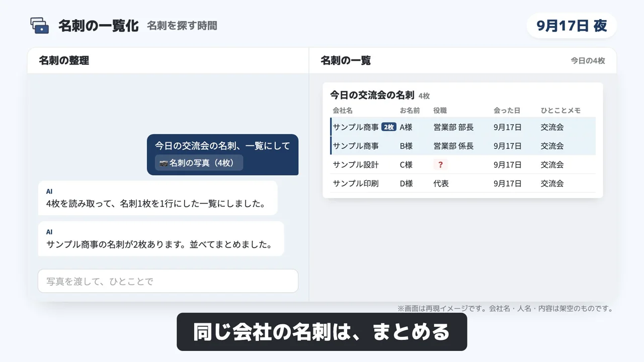
Task: Select 営業部 部長 role cell
Action: [453, 127]
